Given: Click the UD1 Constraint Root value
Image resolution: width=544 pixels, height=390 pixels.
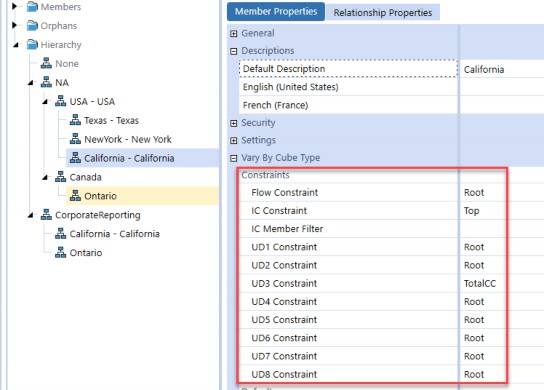Looking at the screenshot, I should click(x=474, y=247).
